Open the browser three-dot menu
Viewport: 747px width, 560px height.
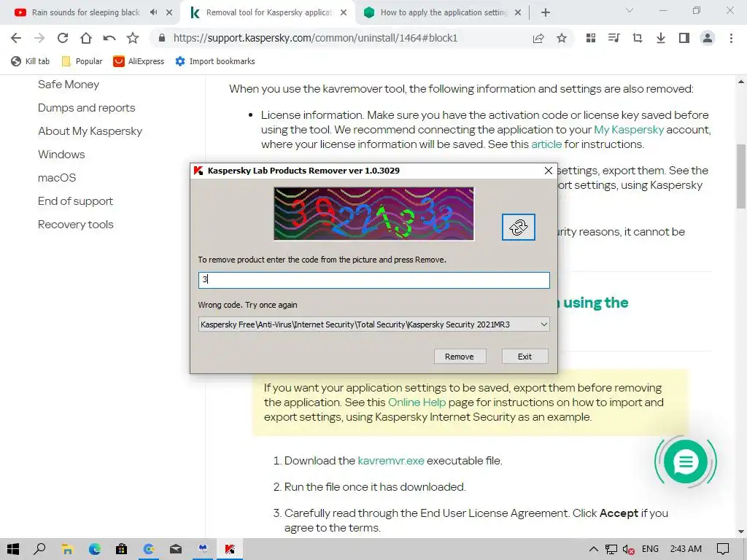point(731,38)
